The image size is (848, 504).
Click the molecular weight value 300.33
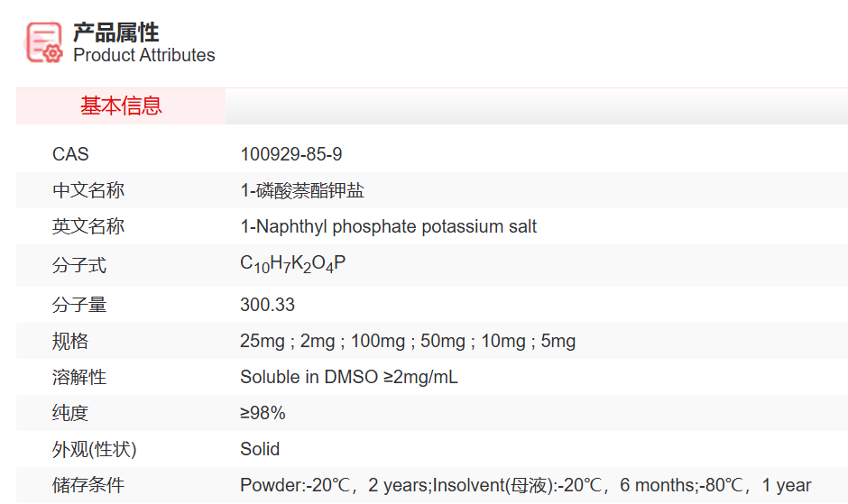pyautogui.click(x=267, y=305)
